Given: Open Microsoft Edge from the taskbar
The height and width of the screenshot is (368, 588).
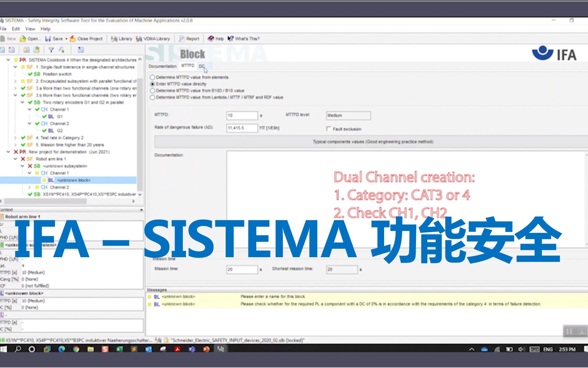Looking at the screenshot, I should 62,349.
